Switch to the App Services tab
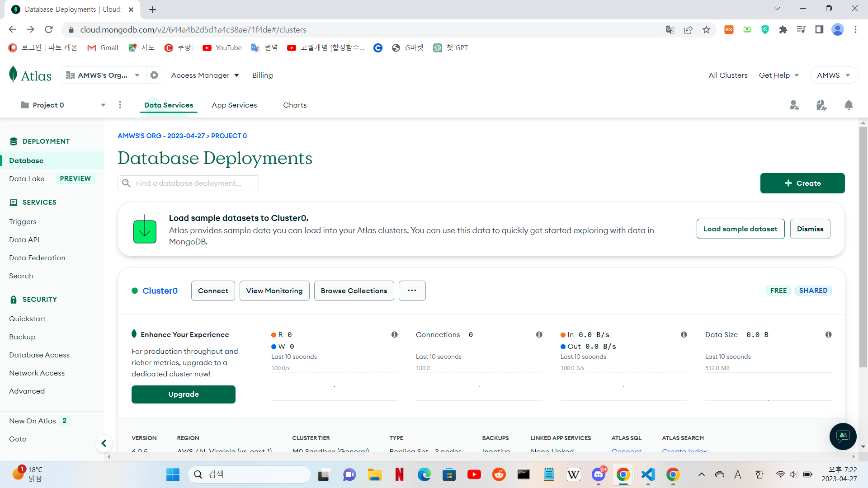Image resolution: width=868 pixels, height=488 pixels. click(x=234, y=105)
